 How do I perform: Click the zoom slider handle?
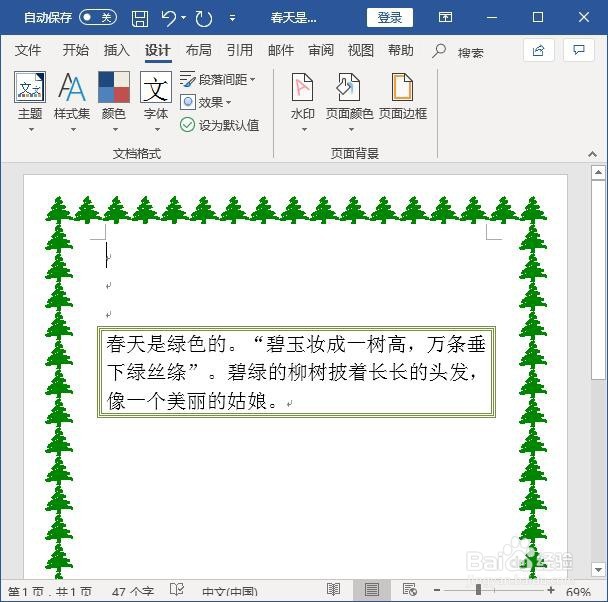click(478, 590)
